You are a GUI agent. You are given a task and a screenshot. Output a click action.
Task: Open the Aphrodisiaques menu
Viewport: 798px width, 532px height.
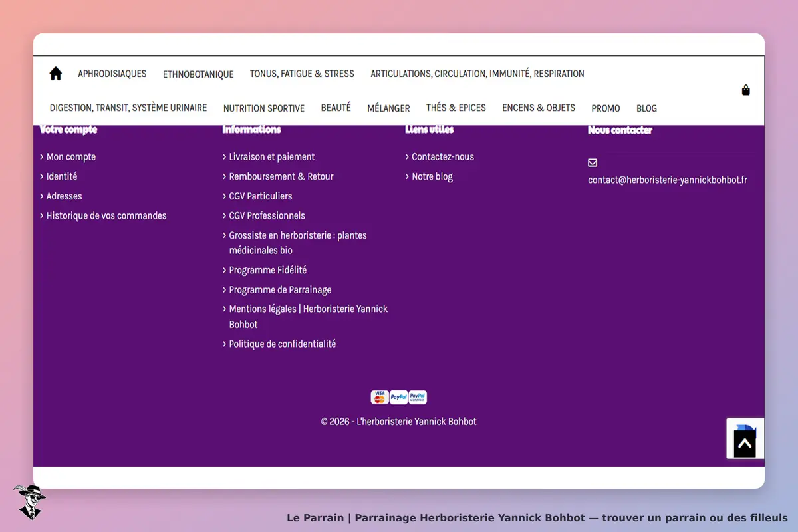pyautogui.click(x=112, y=74)
